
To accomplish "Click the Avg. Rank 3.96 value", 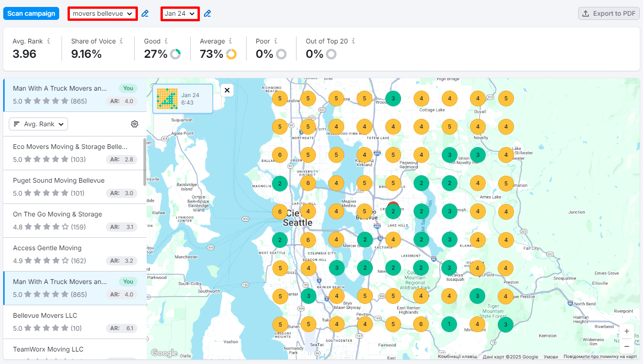I will click(x=25, y=54).
